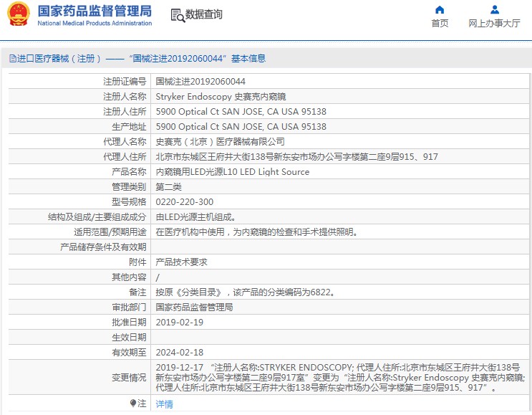Viewport: 532px width, 415px height.
Task: Open the 数据查询 search icon
Action: click(178, 16)
